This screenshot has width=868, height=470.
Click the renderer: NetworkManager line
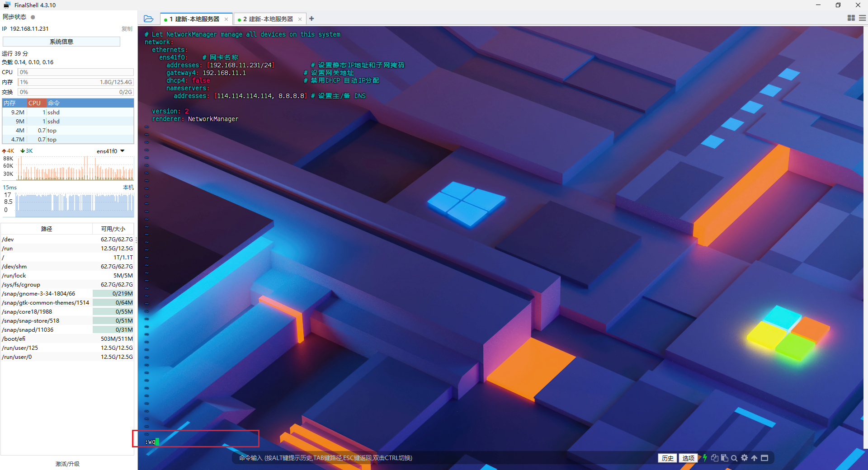195,119
